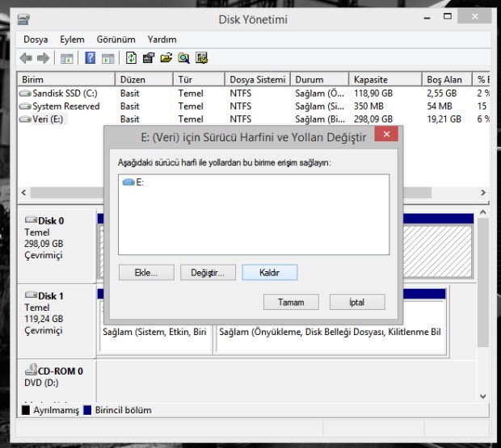Confirm with the Tamam button
Screen dimensions: 501x448
291,302
